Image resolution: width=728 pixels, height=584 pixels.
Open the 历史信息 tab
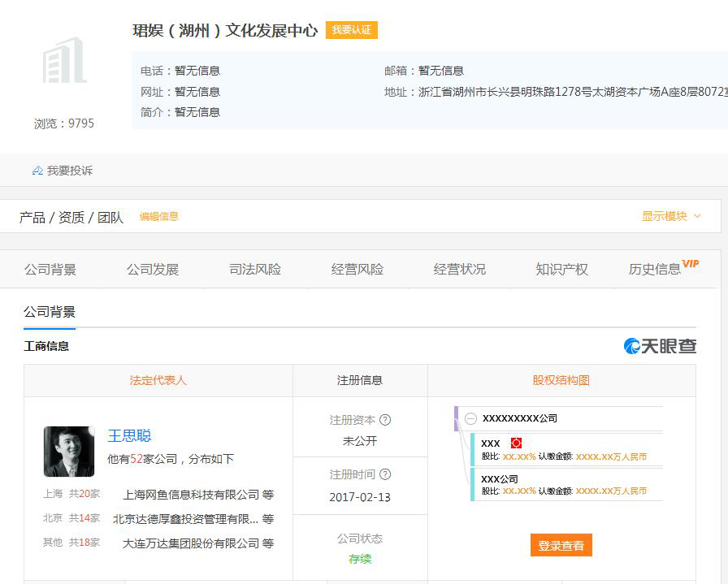[655, 269]
